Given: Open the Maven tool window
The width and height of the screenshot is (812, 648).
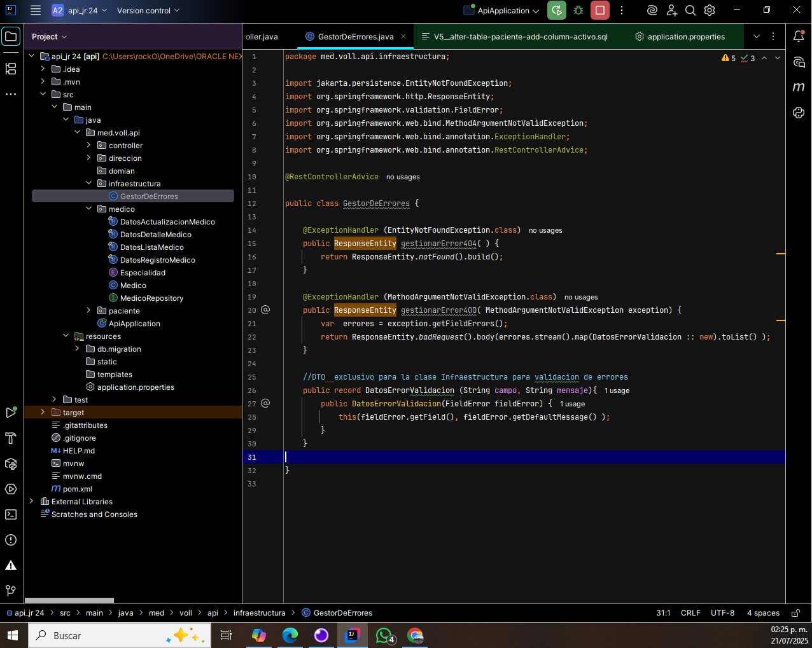Looking at the screenshot, I should tap(799, 87).
